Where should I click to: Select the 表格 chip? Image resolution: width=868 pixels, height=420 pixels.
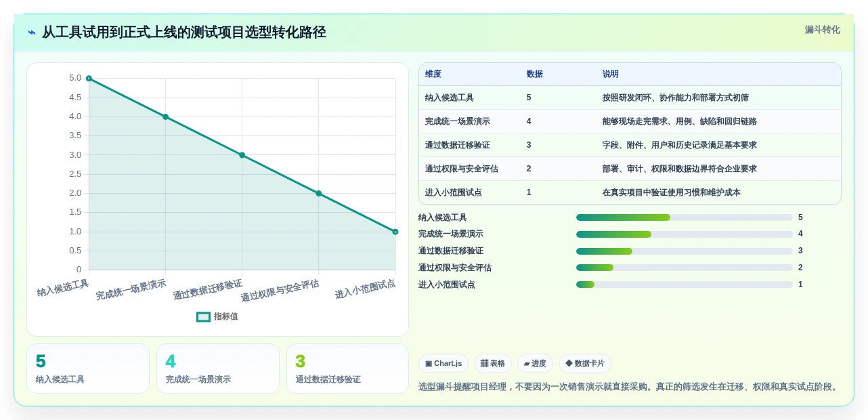point(493,363)
